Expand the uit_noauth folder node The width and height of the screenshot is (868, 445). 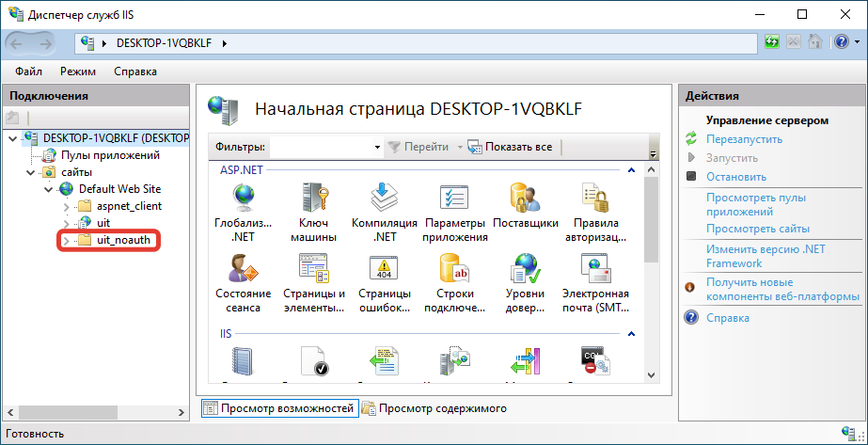[x=66, y=241]
